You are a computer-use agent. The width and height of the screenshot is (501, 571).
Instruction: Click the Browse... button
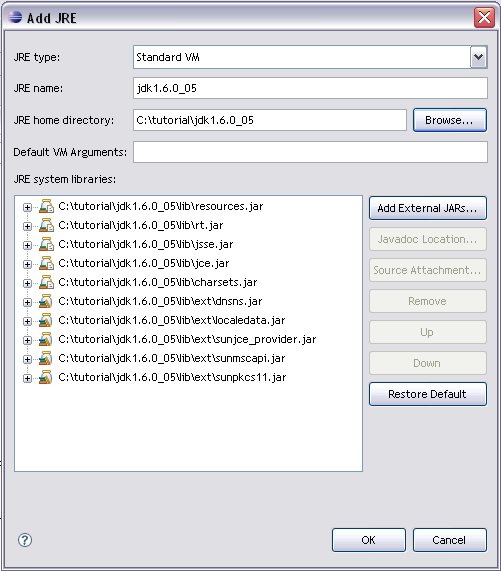[x=450, y=120]
